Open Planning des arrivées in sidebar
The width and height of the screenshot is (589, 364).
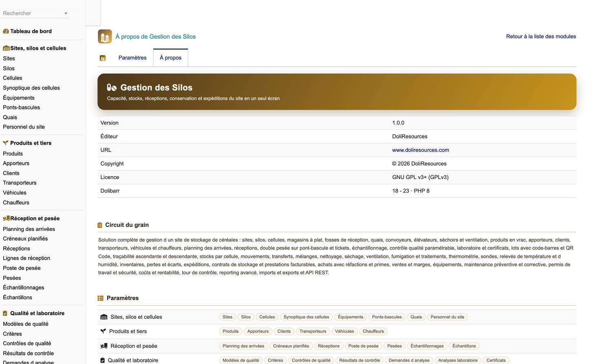click(x=29, y=229)
